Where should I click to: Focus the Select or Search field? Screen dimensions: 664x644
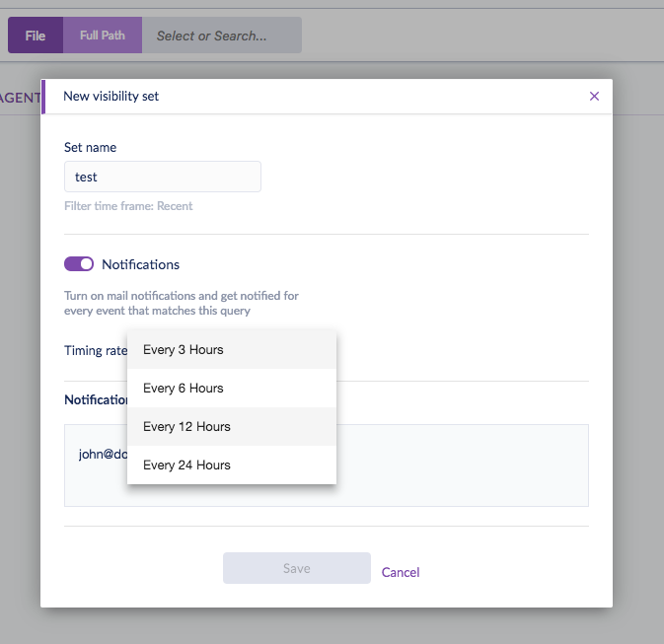coord(222,36)
